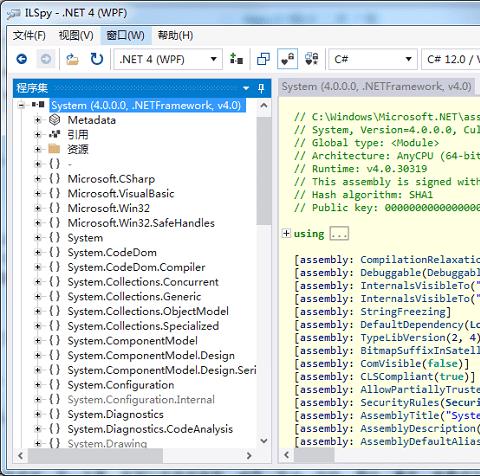Open the 视图(V) menu
Viewport: 480px width, 476px height.
coord(76,35)
